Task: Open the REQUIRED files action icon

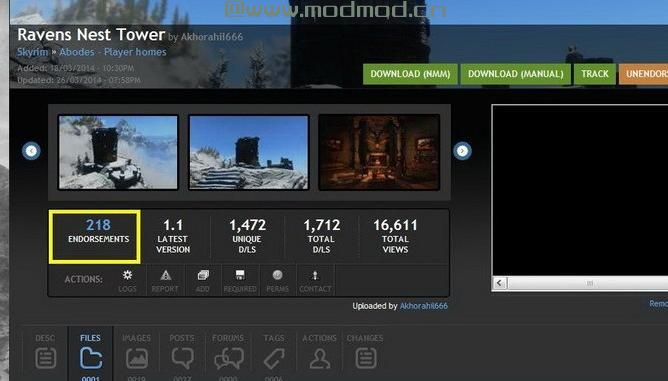Action: pyautogui.click(x=240, y=281)
